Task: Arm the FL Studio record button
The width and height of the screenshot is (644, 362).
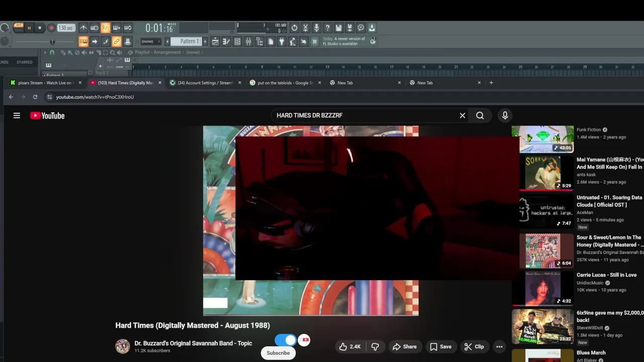Action: [51, 28]
